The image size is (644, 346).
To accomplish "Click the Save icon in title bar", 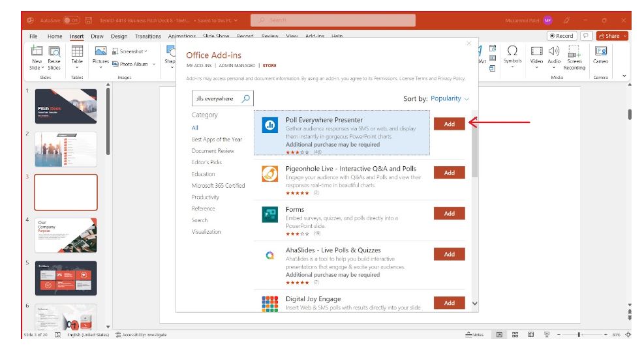I will tap(88, 20).
